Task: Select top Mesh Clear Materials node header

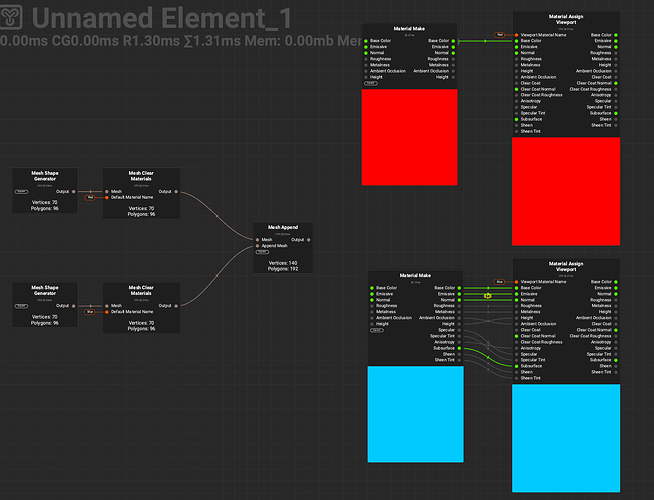Action: click(x=141, y=176)
